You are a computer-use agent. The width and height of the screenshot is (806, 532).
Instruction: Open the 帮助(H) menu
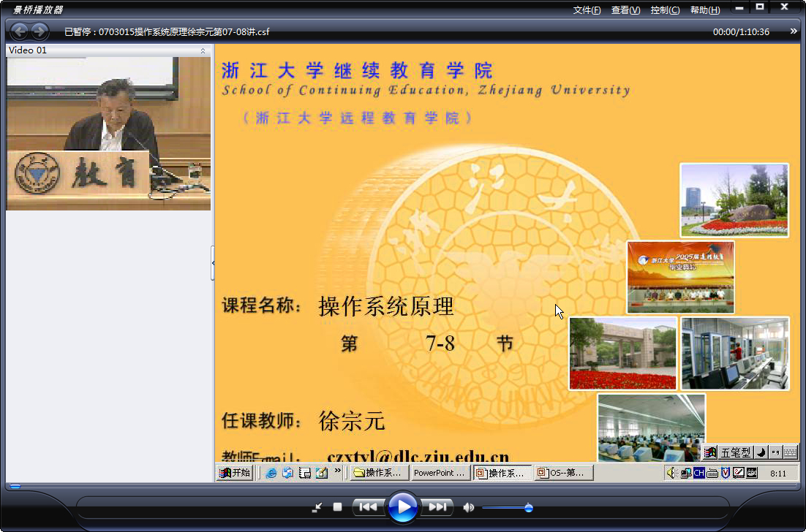[x=705, y=10]
